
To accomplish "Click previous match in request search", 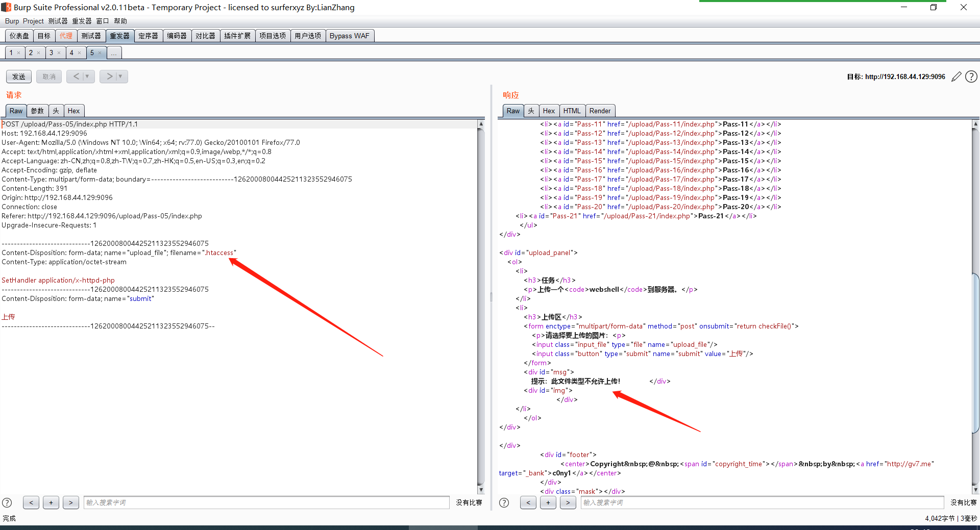I will coord(31,502).
